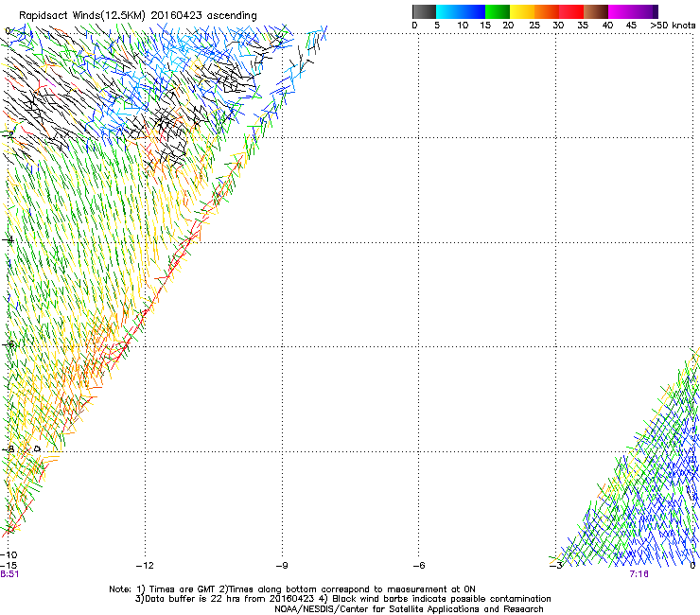Click the '-4' latitude label on left axis

pyautogui.click(x=8, y=240)
